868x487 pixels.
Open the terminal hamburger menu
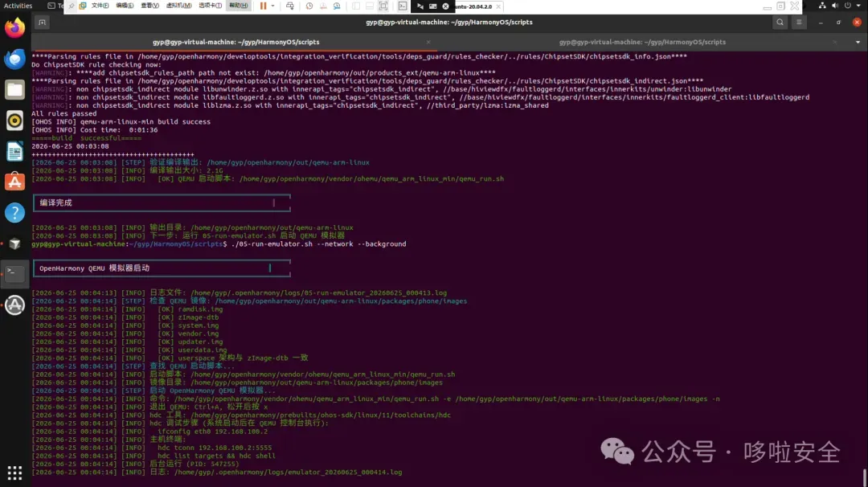tap(799, 23)
